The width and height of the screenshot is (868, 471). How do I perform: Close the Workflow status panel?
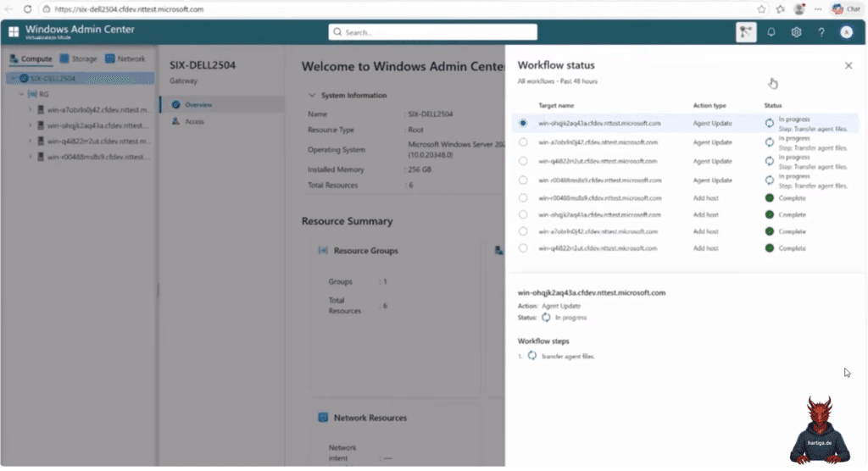coord(849,65)
